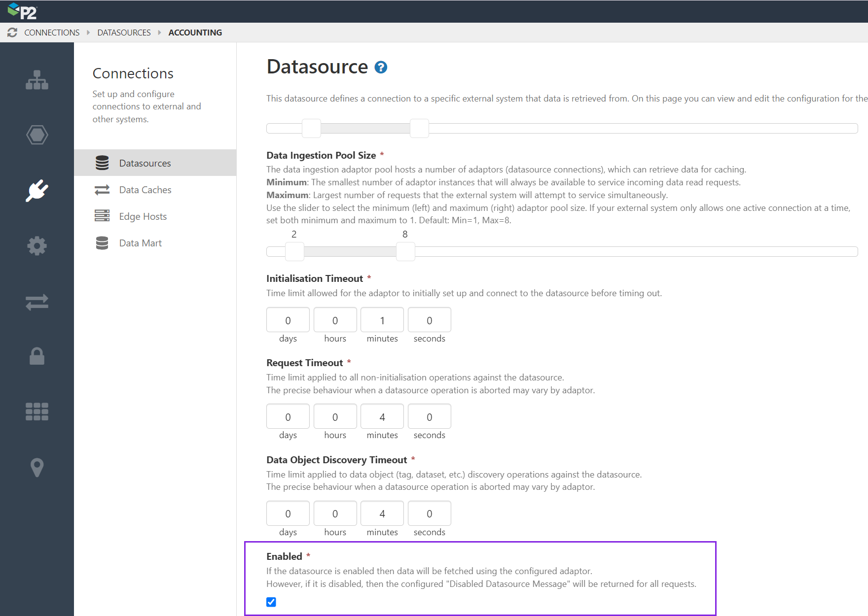Open the Data Caches section
The height and width of the screenshot is (616, 868).
pos(145,189)
